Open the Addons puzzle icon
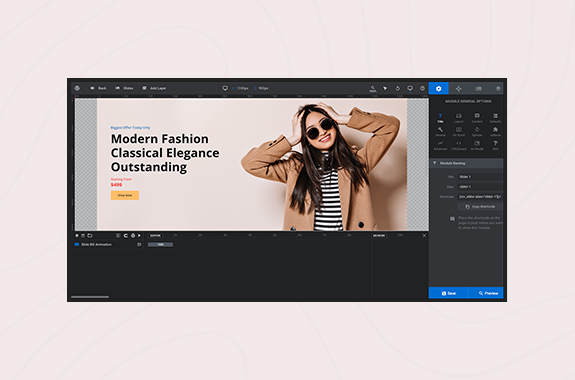This screenshot has height=380, width=575. click(495, 131)
